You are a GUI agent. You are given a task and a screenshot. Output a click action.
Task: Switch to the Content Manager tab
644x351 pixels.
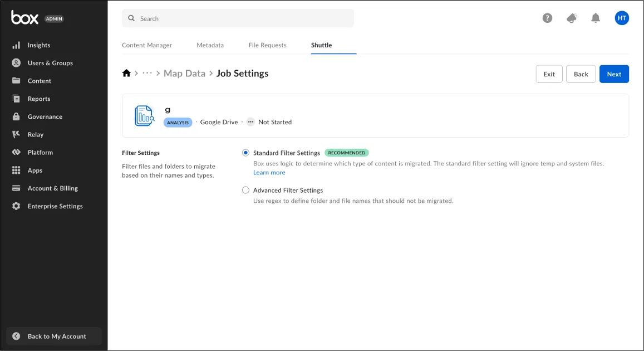point(147,45)
